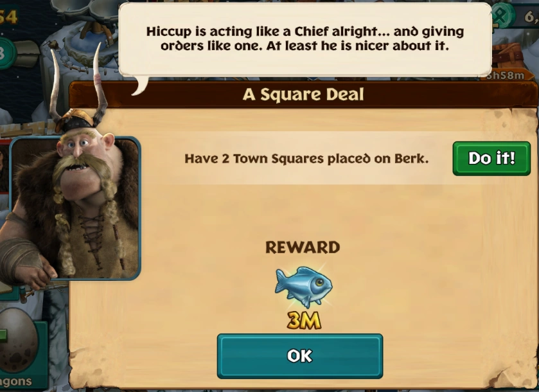Screen dimensions: 539x392
Task: Click the speech bubble dialogue text
Action: pos(305,39)
